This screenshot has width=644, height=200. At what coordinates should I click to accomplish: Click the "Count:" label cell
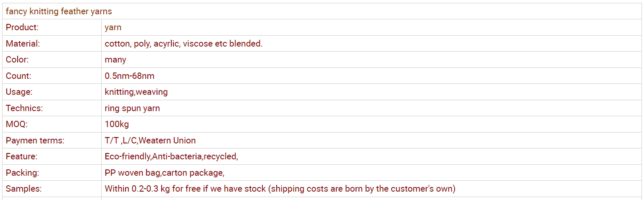(18, 76)
